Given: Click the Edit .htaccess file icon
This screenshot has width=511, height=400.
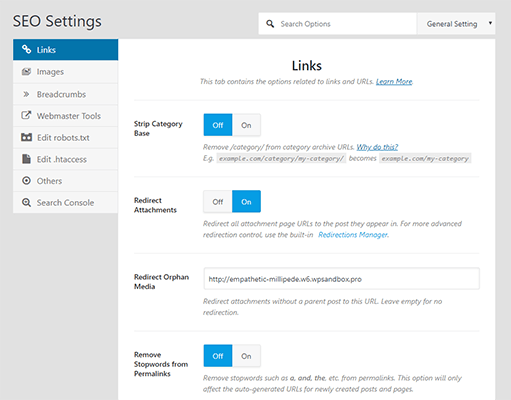Looking at the screenshot, I should [26, 159].
